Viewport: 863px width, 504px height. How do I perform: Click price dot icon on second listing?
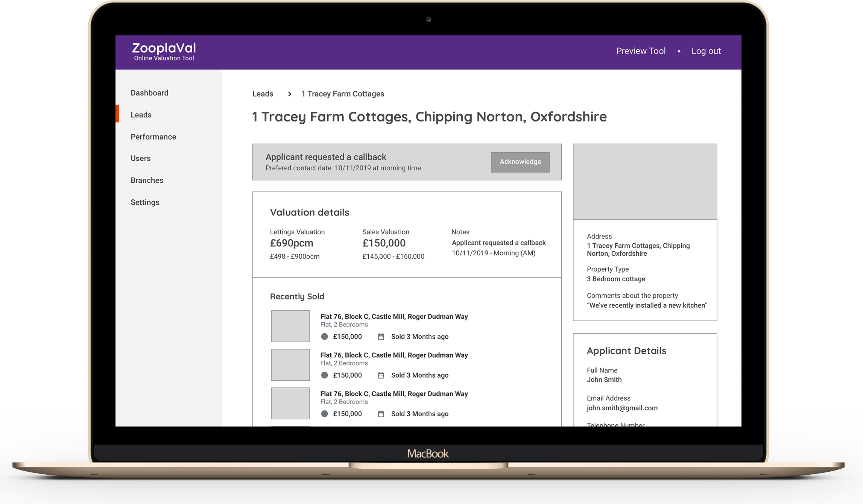324,375
